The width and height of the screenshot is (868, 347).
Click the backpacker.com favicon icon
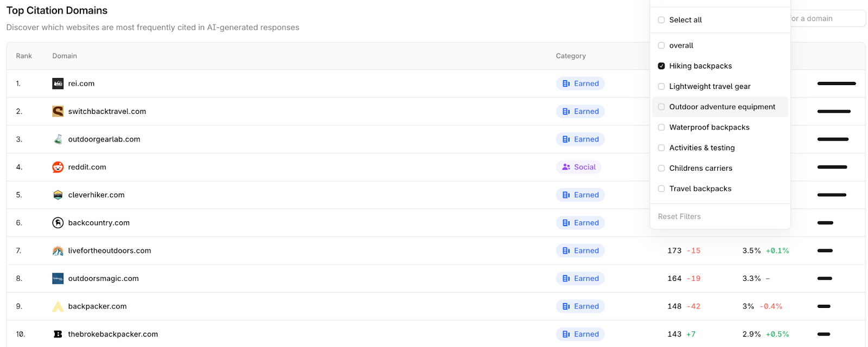point(58,306)
